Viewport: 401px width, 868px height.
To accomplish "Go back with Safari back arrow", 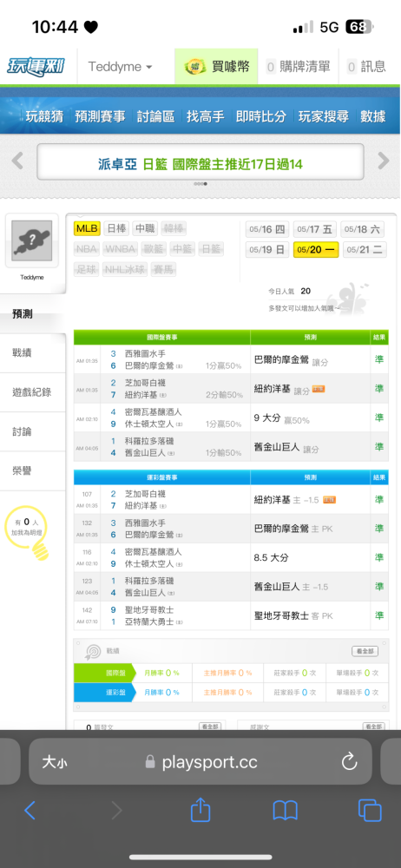I will tap(30, 811).
